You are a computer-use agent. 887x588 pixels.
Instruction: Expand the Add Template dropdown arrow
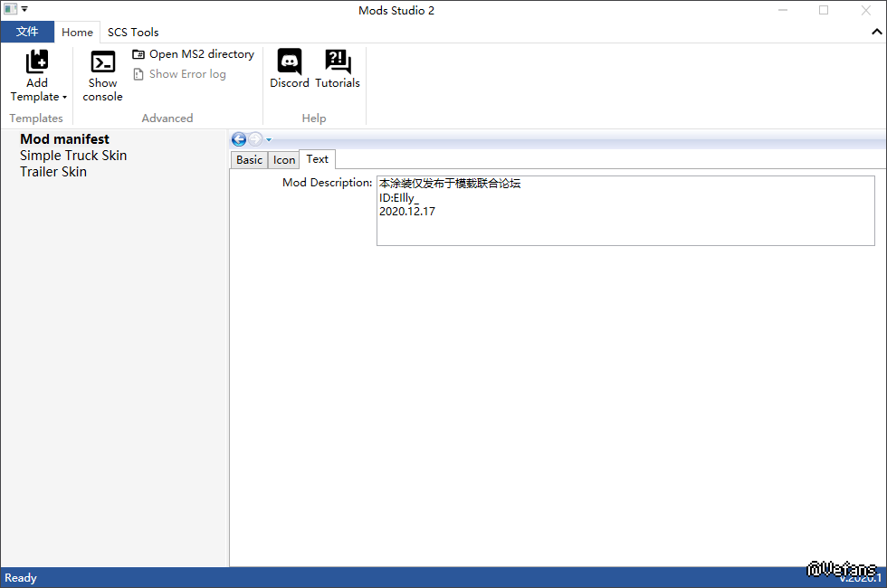[x=64, y=98]
